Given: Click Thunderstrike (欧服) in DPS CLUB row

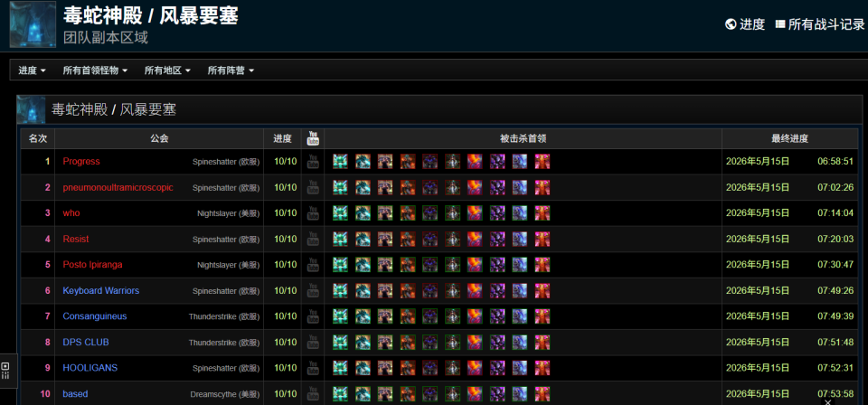Looking at the screenshot, I should click(224, 343).
